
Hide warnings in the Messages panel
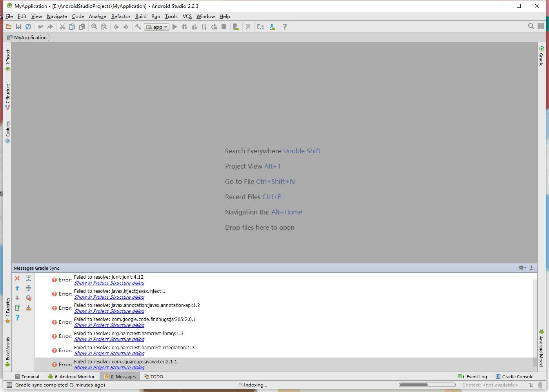[28, 298]
